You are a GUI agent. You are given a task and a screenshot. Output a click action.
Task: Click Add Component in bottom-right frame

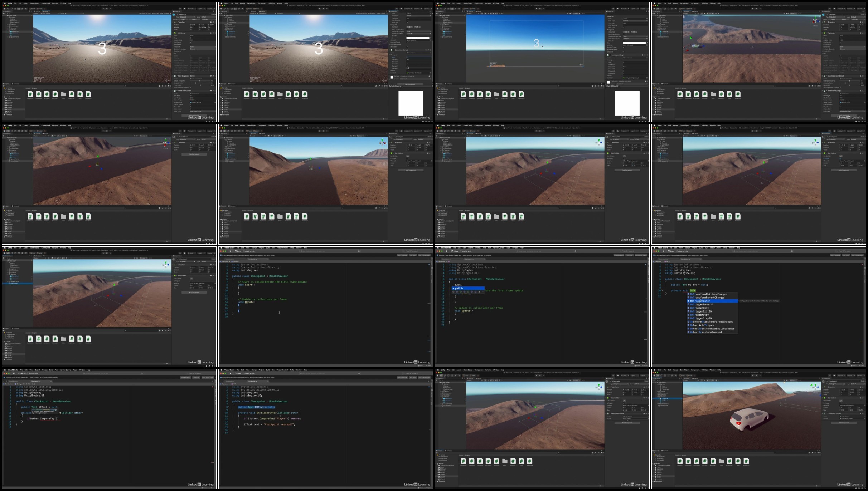pyautogui.click(x=844, y=423)
